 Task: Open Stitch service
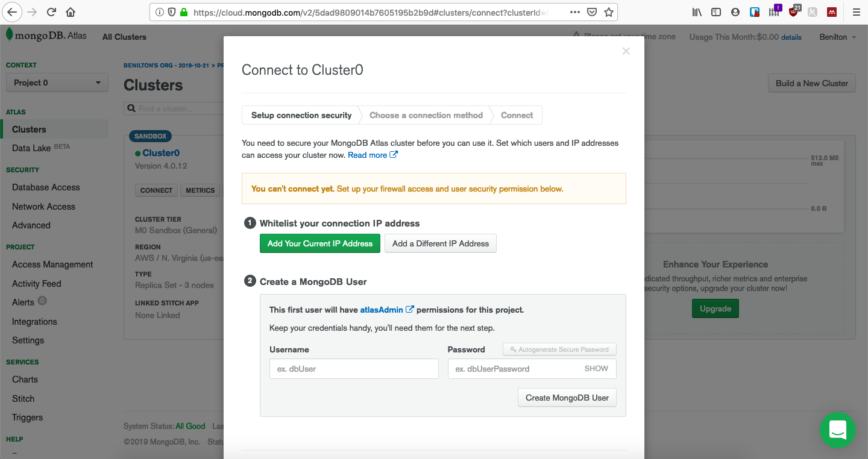click(x=24, y=399)
